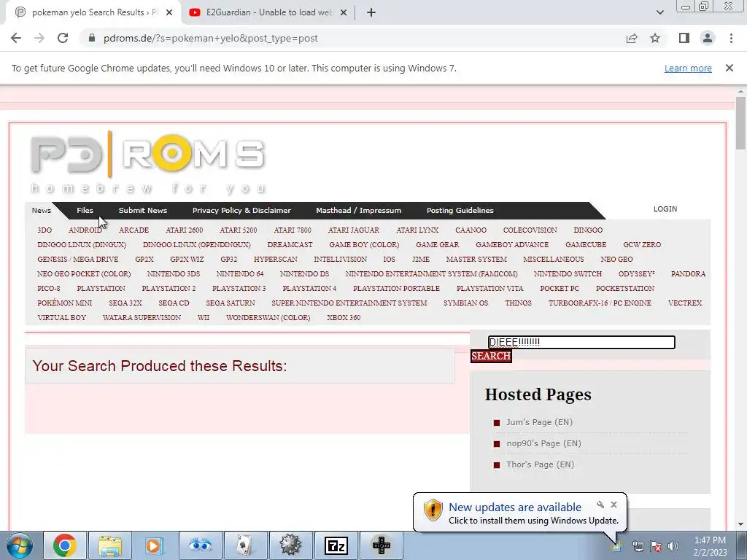The width and height of the screenshot is (747, 560).
Task: Open the Action Center flag icon
Action: click(656, 546)
